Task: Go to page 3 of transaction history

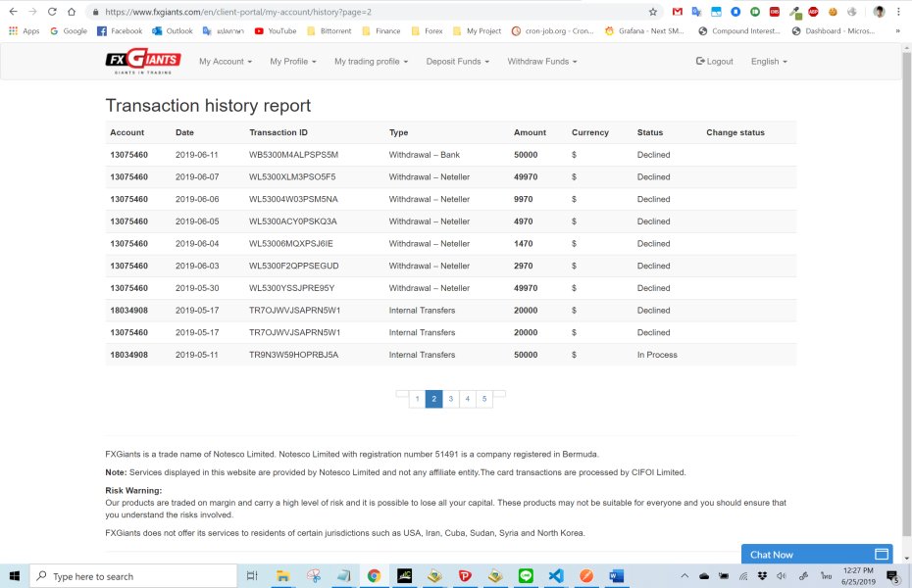Action: (x=450, y=399)
